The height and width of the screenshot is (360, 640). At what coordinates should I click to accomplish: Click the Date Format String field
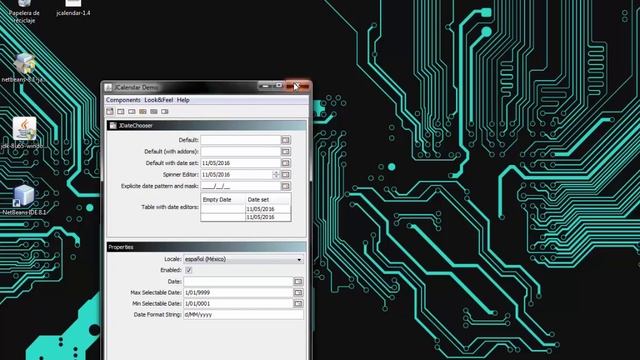click(x=243, y=314)
